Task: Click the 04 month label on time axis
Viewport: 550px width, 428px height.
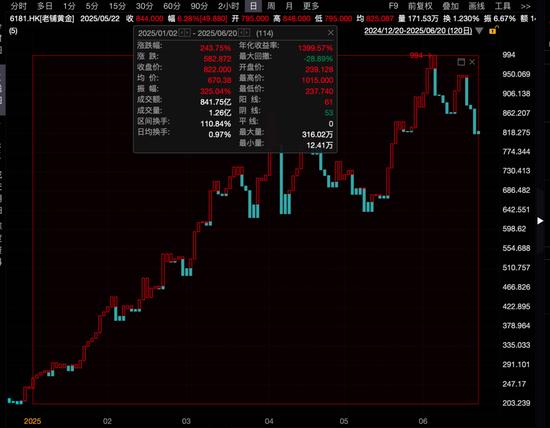Action: pos(269,421)
